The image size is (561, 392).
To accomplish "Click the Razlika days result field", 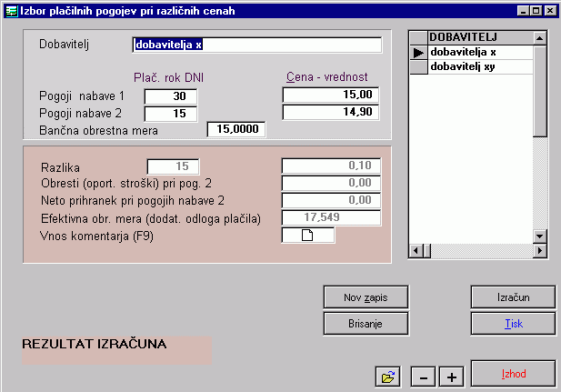I will 173,166.
